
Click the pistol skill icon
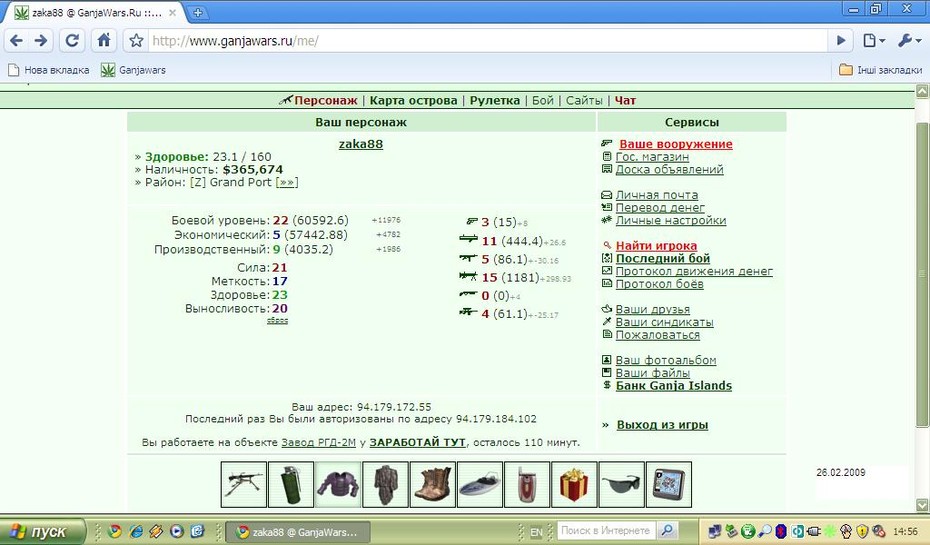click(472, 222)
